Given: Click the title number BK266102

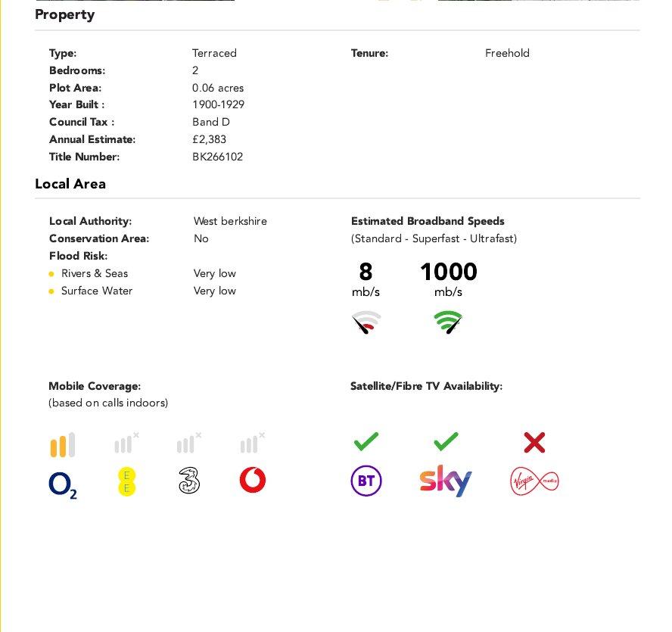Looking at the screenshot, I should tap(218, 157).
